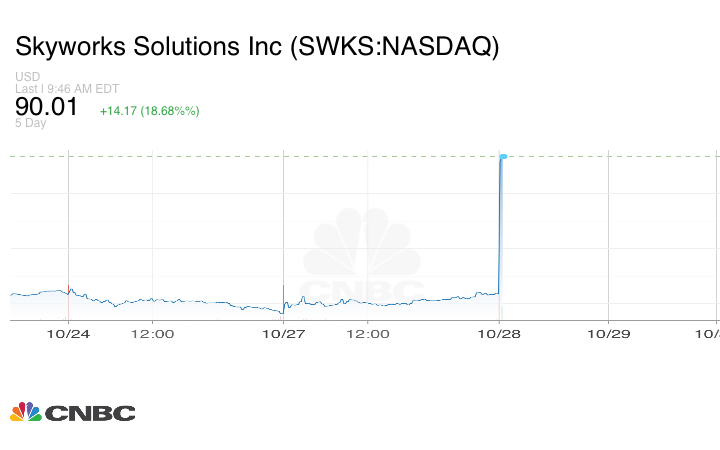Select the 10/24 date on the axis
Image resolution: width=720 pixels, height=450 pixels.
tap(68, 335)
